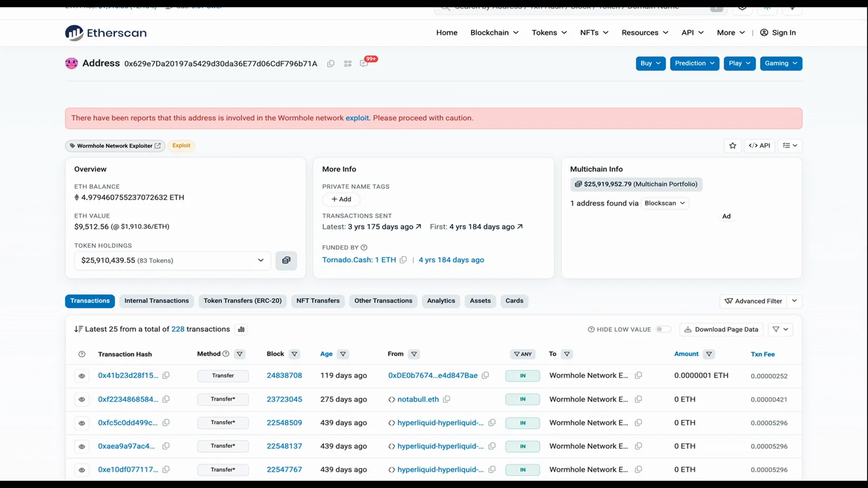Filter by Method column

click(240, 354)
